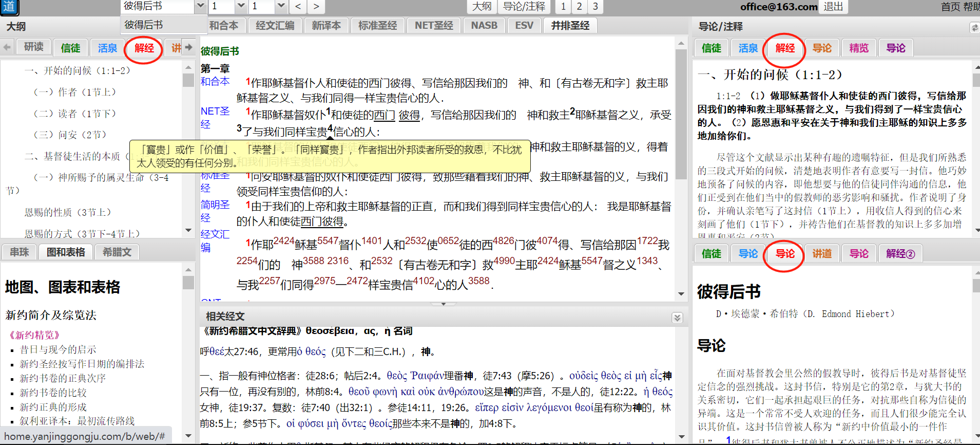The image size is (980, 445).
Task: Open the 希腊文 tab in lower-left panel
Action: 117,252
